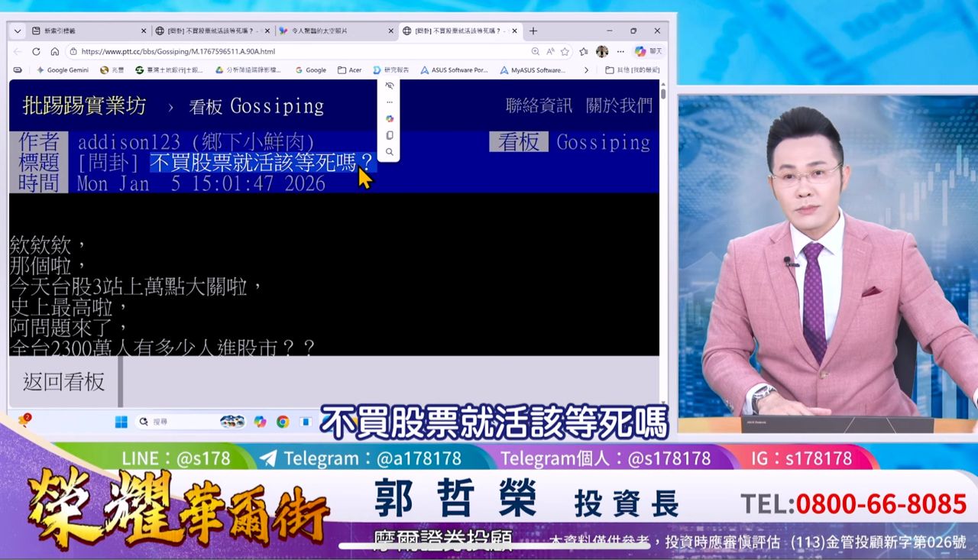The height and width of the screenshot is (560, 978).
Task: Open the tab list dropdown chevron
Action: point(16,31)
